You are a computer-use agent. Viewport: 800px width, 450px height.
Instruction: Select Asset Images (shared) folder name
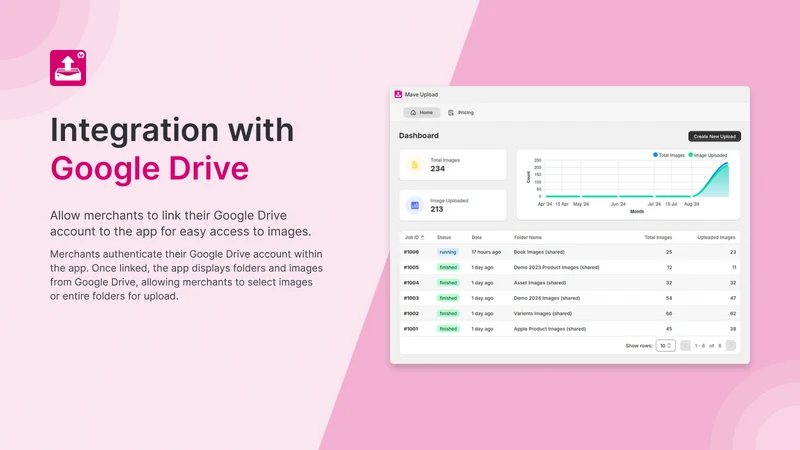point(539,283)
